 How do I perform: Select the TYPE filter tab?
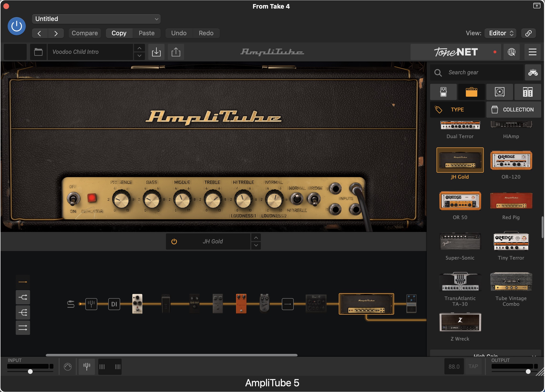tap(457, 110)
